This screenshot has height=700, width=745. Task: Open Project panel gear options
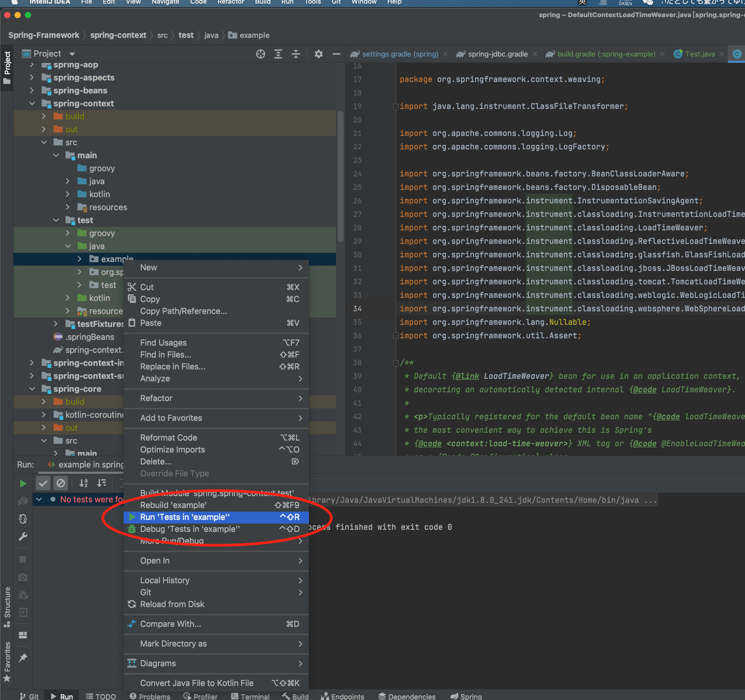click(x=319, y=54)
